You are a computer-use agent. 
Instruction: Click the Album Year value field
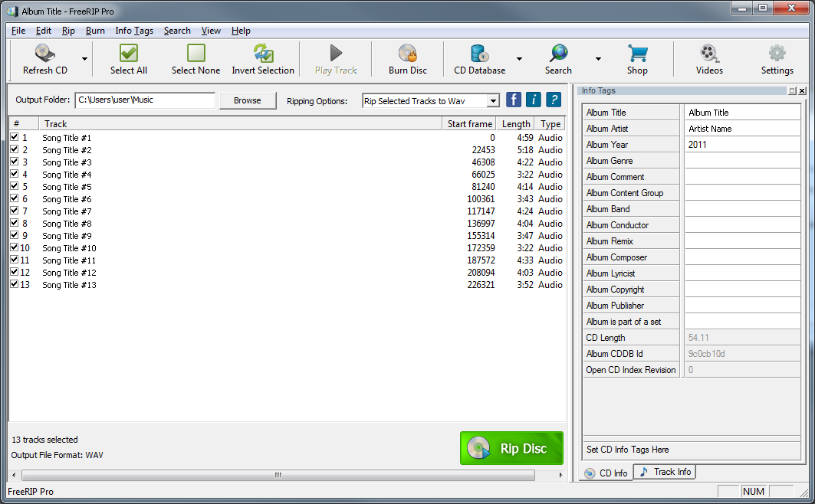tap(742, 145)
